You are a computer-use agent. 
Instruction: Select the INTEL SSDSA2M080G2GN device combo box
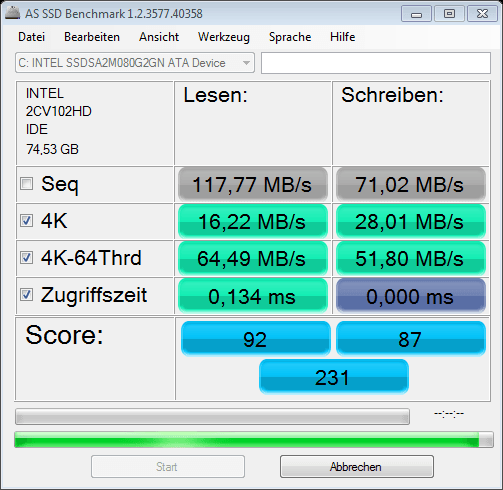[135, 63]
